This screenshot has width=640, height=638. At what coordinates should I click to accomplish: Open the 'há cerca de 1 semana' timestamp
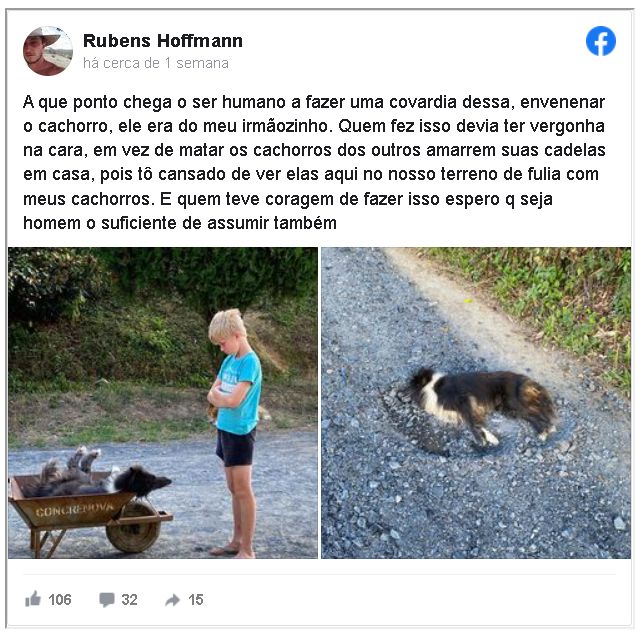coord(156,63)
